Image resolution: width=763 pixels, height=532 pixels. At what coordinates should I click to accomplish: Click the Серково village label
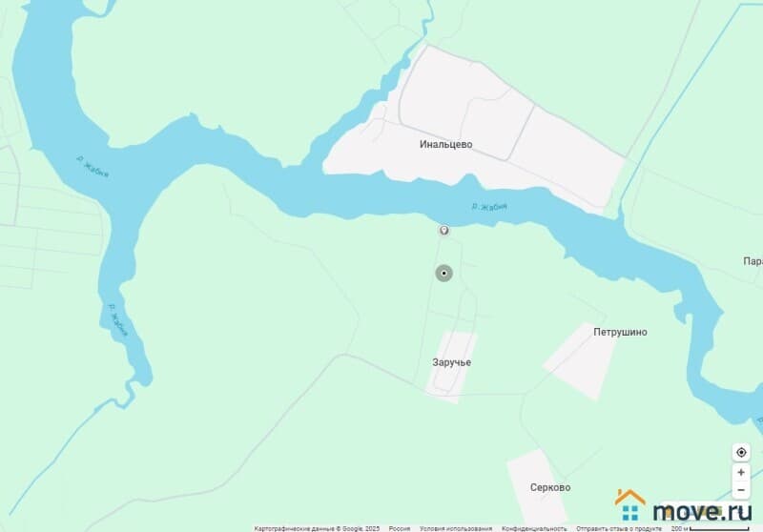(550, 487)
